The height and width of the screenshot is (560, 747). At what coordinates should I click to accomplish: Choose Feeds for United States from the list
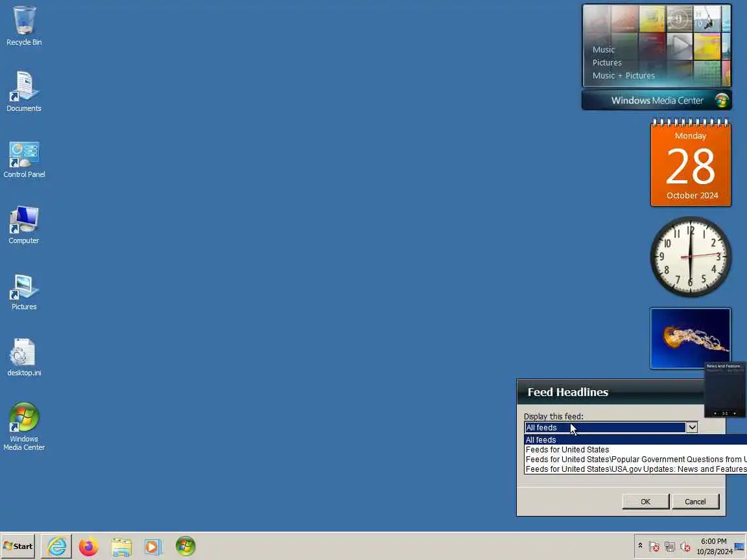(x=635, y=450)
